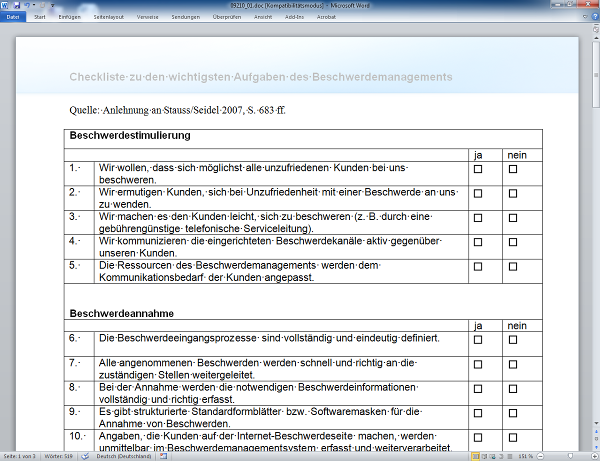Open the Word Help question mark icon
The width and height of the screenshot is (600, 461).
click(x=593, y=17)
